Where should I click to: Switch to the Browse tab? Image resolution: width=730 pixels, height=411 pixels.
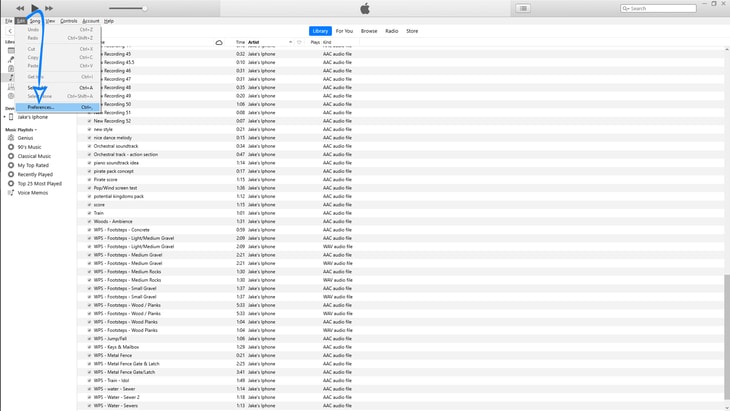[369, 31]
